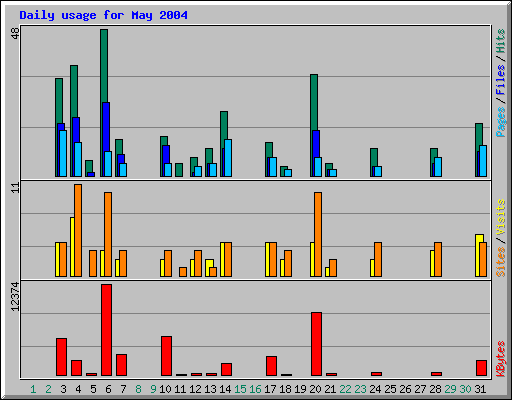The height and width of the screenshot is (400, 512).
Task: Click the red KBytes bar for day 31
Action: point(481,368)
